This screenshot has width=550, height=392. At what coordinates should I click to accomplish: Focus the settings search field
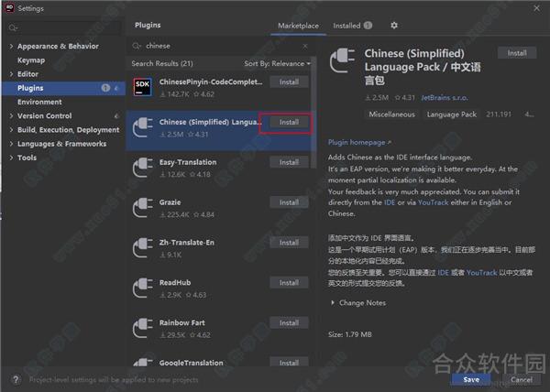tap(65, 27)
